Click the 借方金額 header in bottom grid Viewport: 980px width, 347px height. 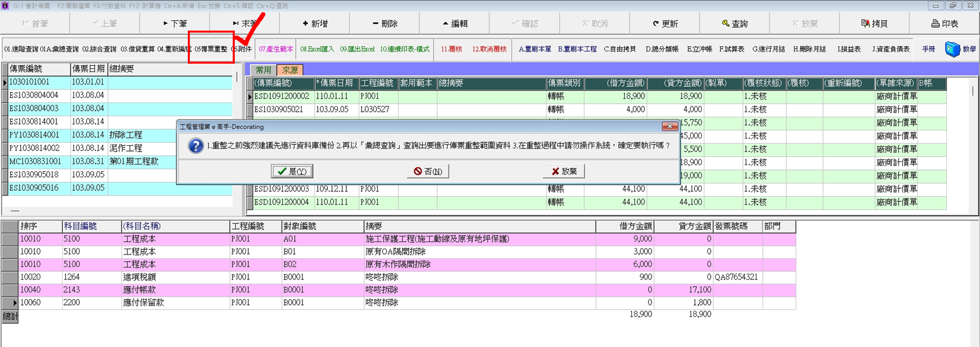point(625,226)
